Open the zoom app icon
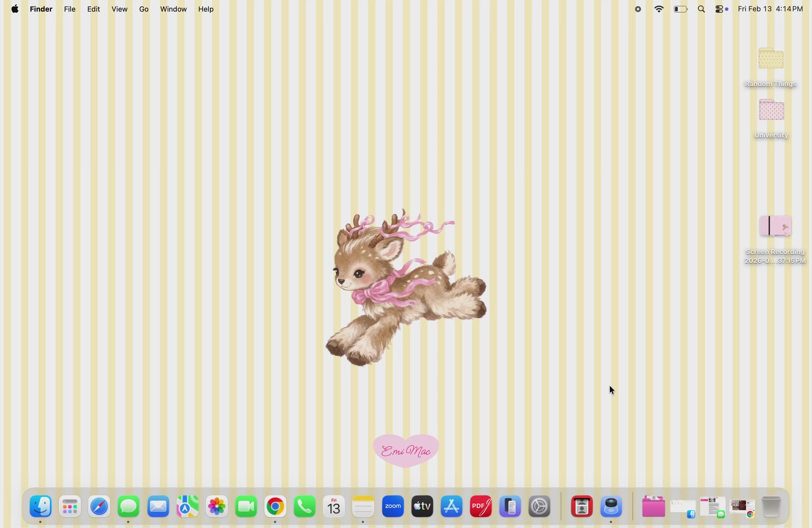The image size is (812, 528). click(x=393, y=507)
